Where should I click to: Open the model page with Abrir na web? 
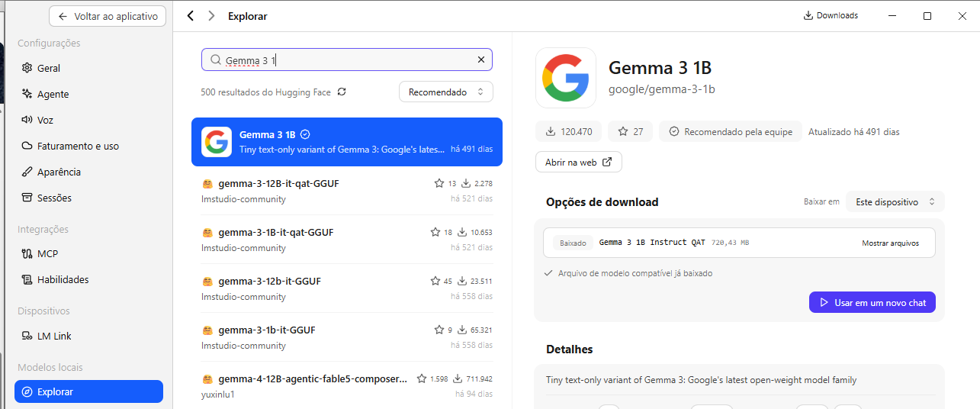point(579,162)
